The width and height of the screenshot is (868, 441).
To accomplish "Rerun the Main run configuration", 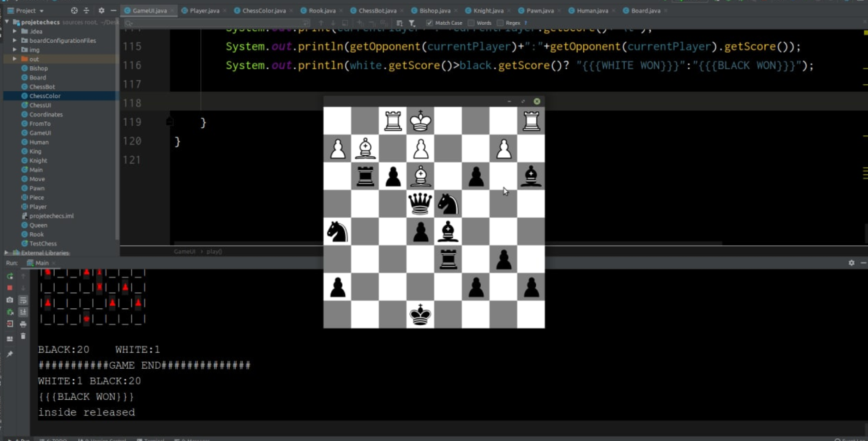I will point(10,276).
